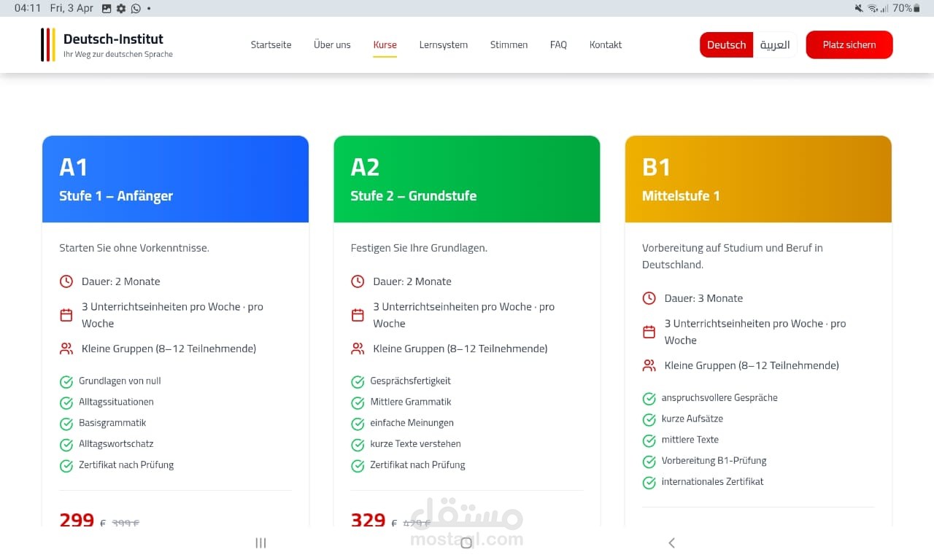Click the green A2 Stufe 2 – Grundstufe header
934x560 pixels.
pyautogui.click(x=467, y=179)
